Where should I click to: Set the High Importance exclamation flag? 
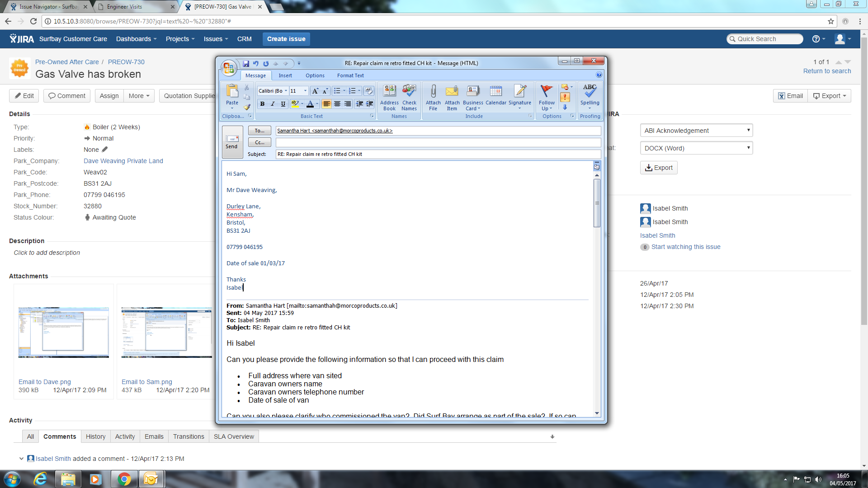pos(565,97)
